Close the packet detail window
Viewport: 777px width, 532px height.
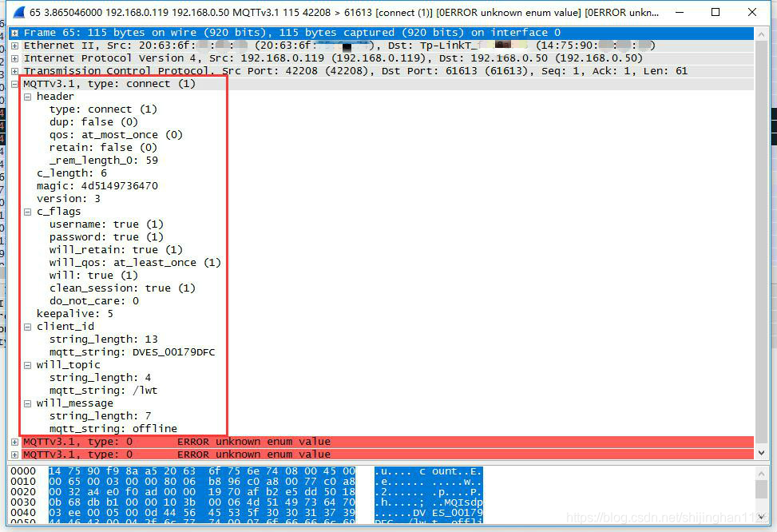pos(751,13)
